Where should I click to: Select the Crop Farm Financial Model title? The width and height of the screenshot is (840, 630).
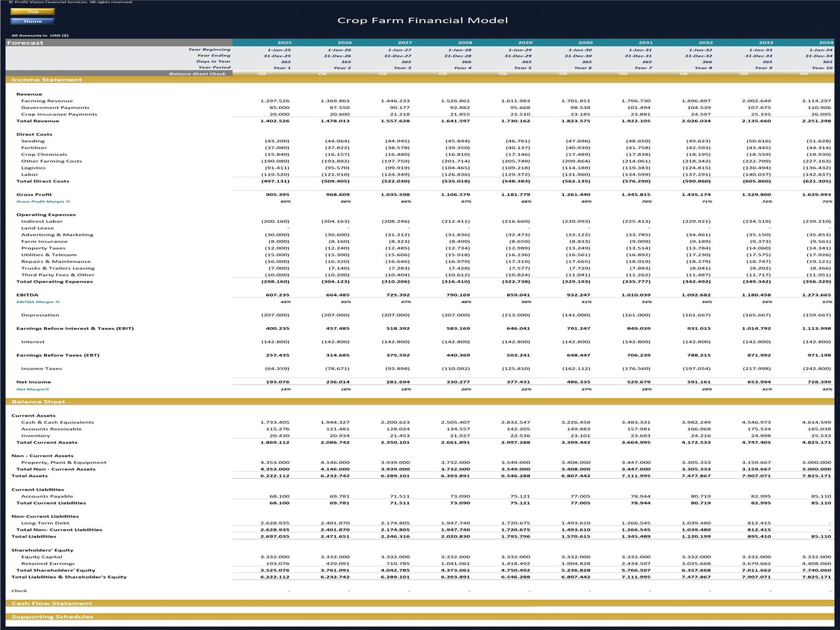tap(423, 20)
